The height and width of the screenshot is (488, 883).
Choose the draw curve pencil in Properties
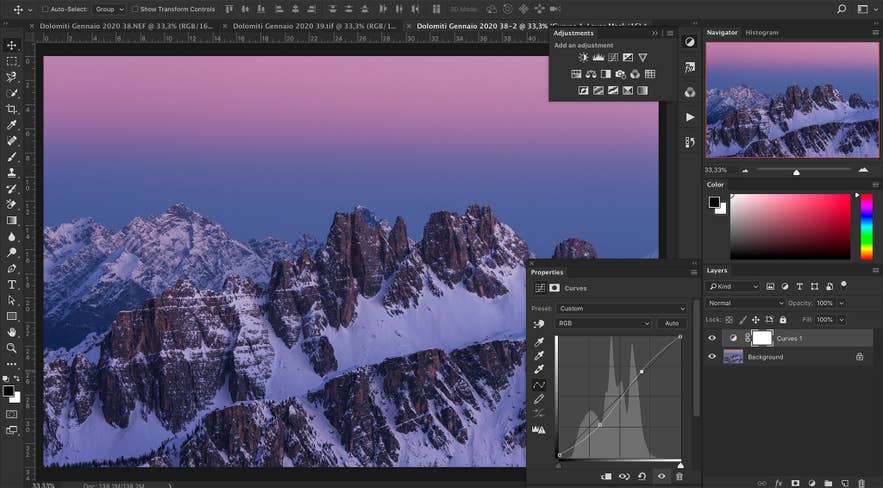(x=539, y=399)
